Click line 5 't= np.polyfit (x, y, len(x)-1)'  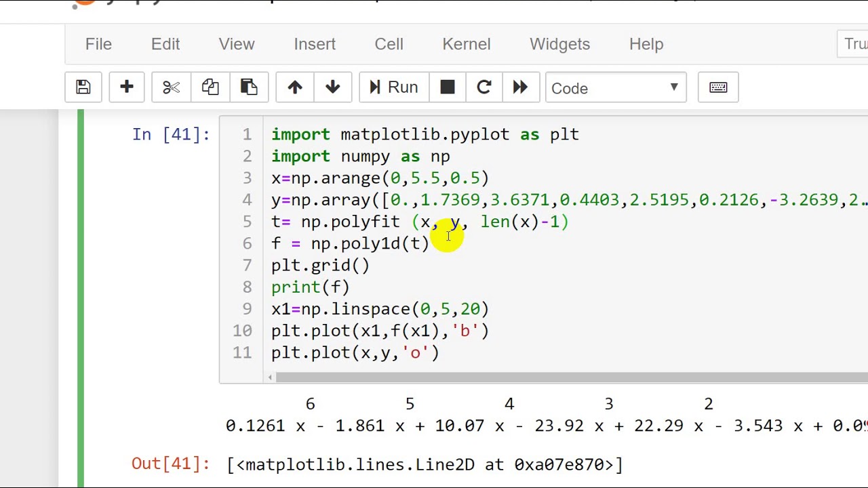[x=420, y=221]
